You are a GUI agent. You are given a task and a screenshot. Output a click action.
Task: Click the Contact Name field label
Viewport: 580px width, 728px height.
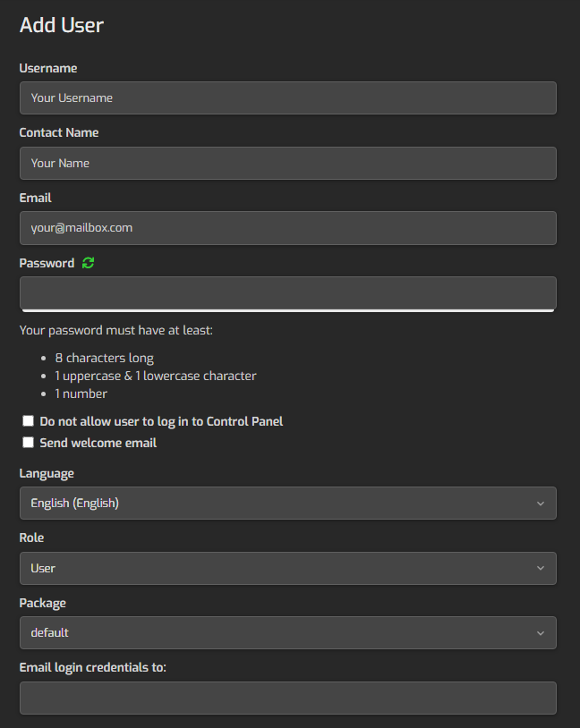coord(58,132)
